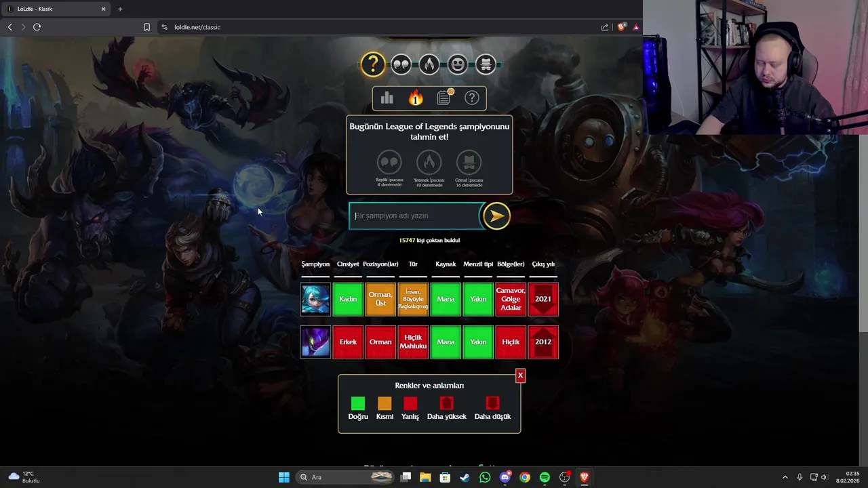View site information icon beside the URL
868x488 pixels.
(164, 27)
